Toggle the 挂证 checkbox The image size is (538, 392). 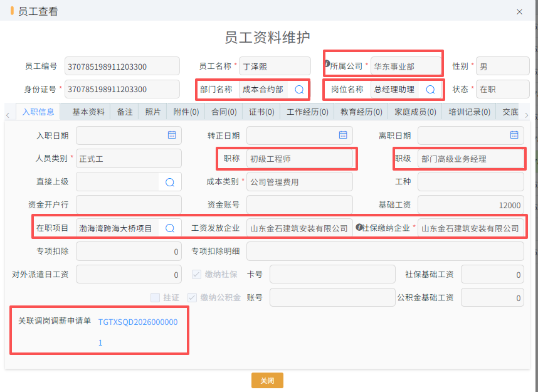pos(155,297)
